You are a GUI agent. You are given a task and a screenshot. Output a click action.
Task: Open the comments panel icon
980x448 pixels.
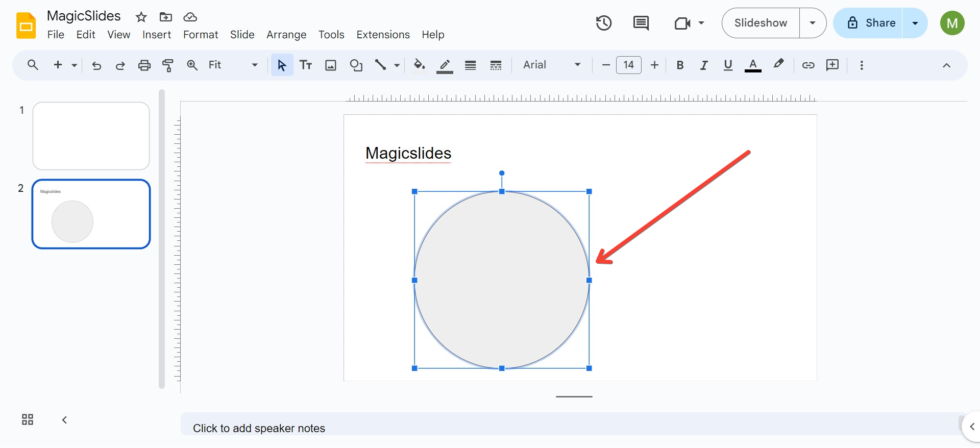[x=641, y=23]
